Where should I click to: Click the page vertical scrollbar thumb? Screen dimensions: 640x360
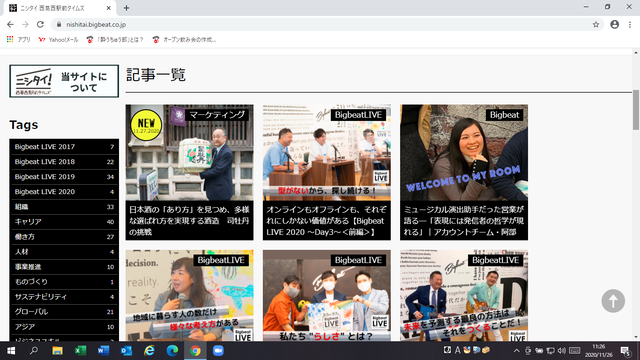[x=636, y=110]
